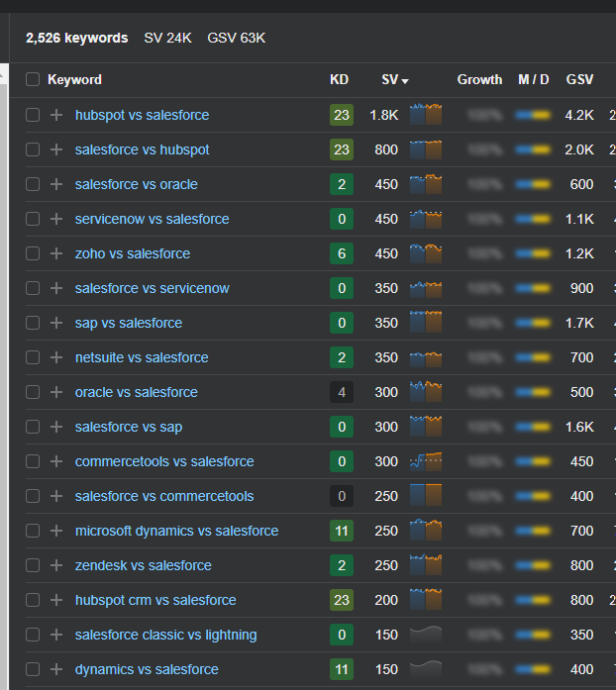Click the GSV 63K summary text
The width and height of the screenshot is (616, 690).
tap(237, 39)
